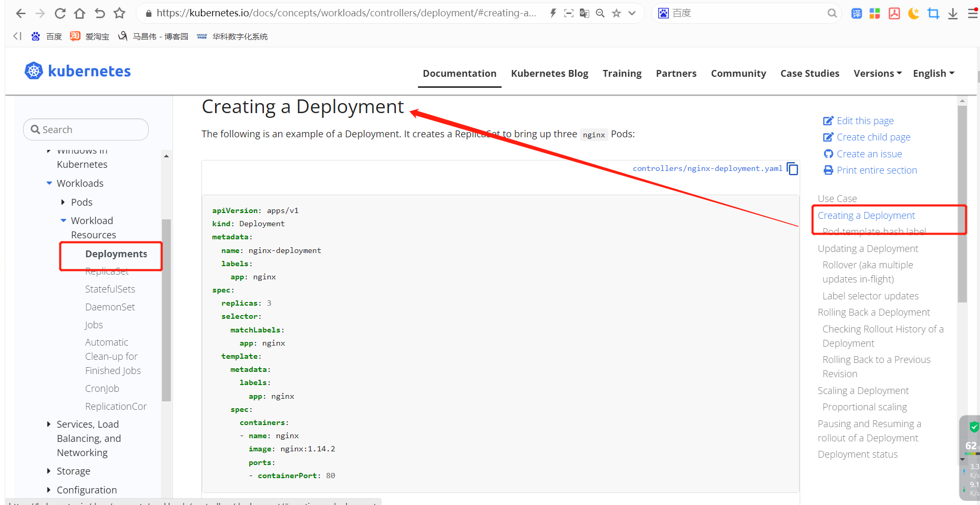Click the Create child page link
The height and width of the screenshot is (505, 980).
(866, 137)
